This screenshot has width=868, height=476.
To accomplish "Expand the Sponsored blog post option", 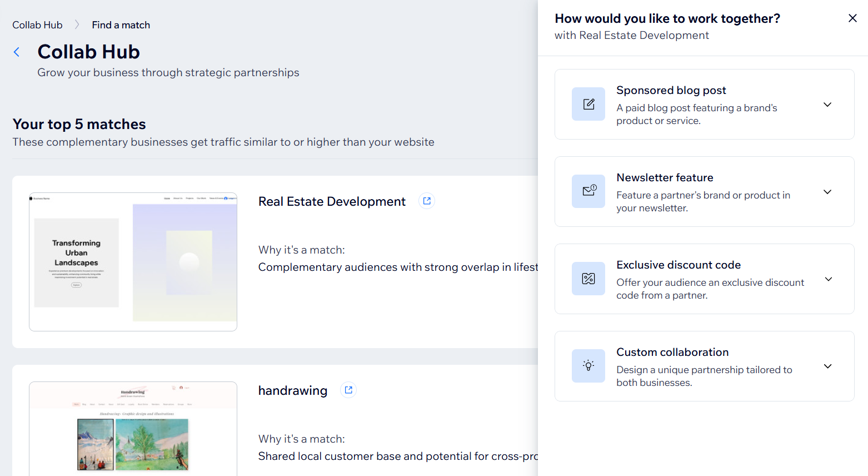I will [827, 105].
